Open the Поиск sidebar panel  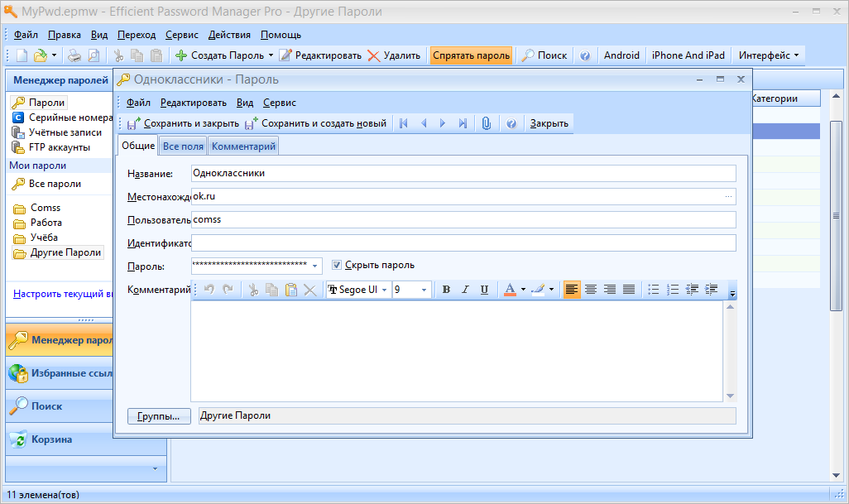(60, 406)
